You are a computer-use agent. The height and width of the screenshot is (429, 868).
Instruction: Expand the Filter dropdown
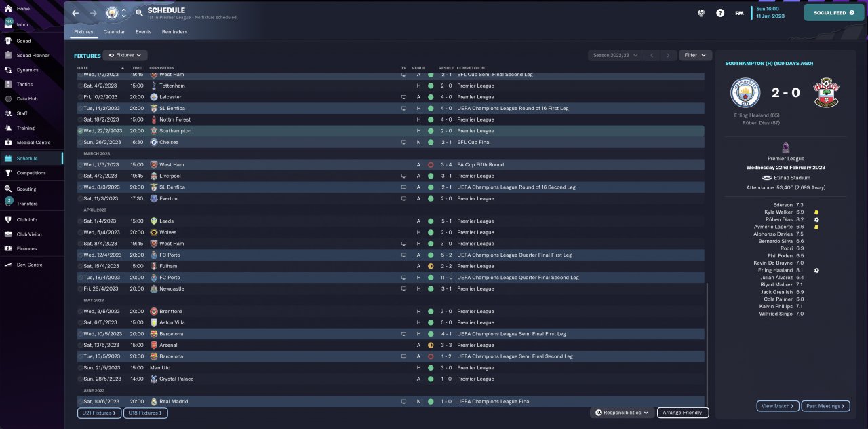click(695, 55)
